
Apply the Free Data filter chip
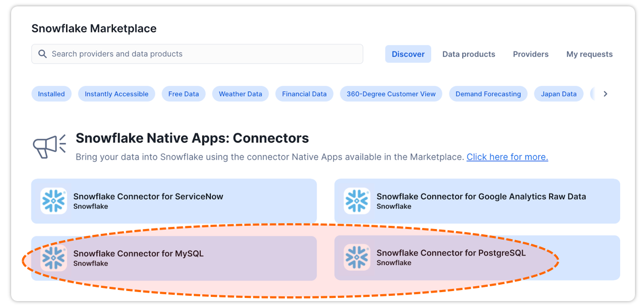[x=184, y=94]
